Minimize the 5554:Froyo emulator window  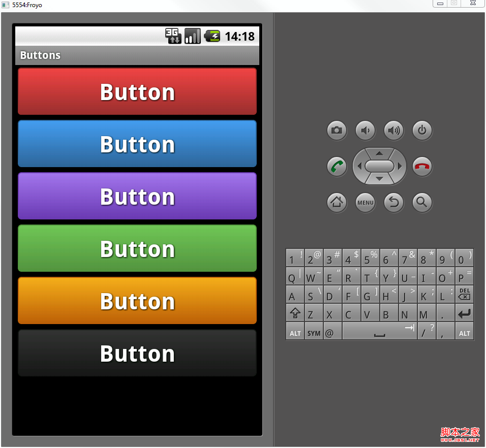tap(440, 4)
